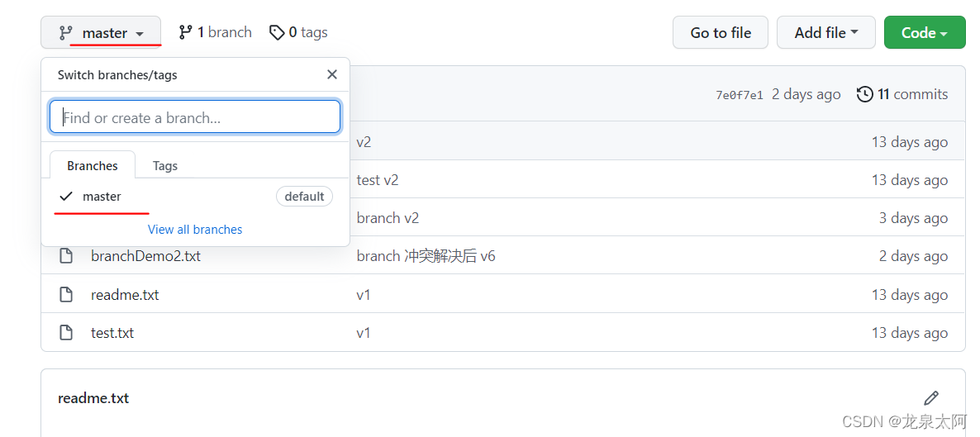Image resolution: width=980 pixels, height=437 pixels.
Task: Close the Switch branches/tags popup
Action: tap(332, 74)
